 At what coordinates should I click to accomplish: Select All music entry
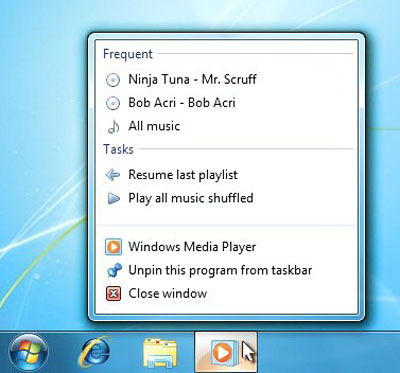226,126
